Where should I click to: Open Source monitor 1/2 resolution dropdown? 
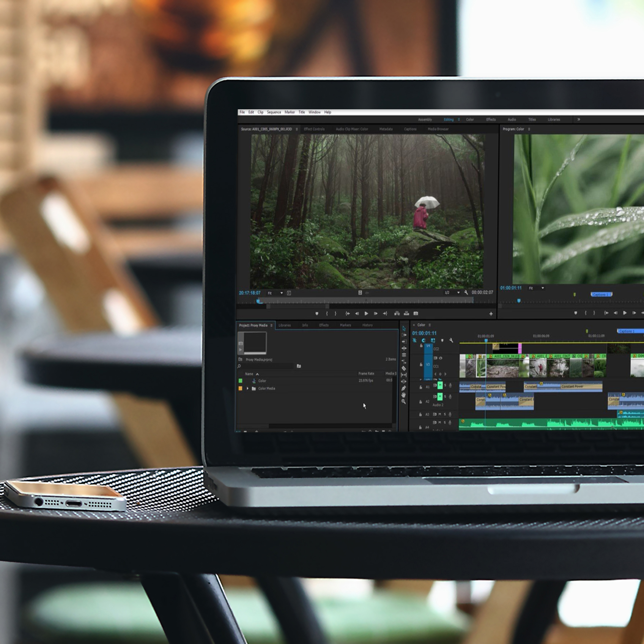[452, 293]
